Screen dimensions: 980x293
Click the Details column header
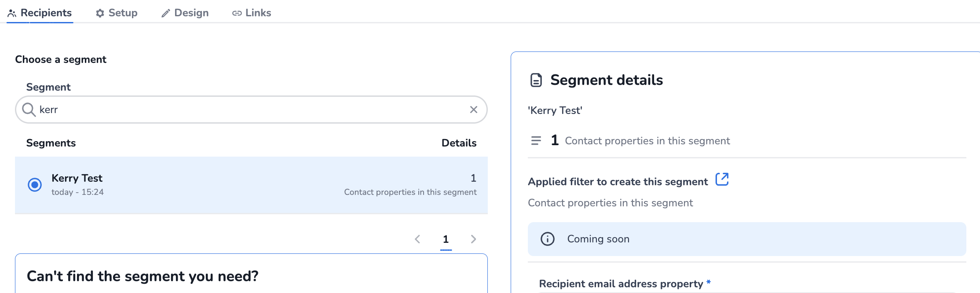click(459, 143)
